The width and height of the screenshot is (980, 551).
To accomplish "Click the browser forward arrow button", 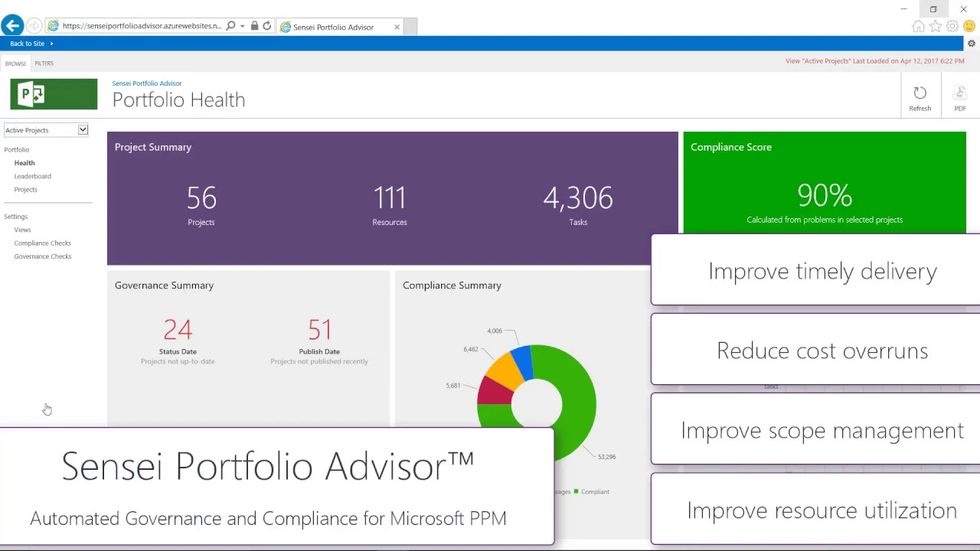I will (34, 26).
